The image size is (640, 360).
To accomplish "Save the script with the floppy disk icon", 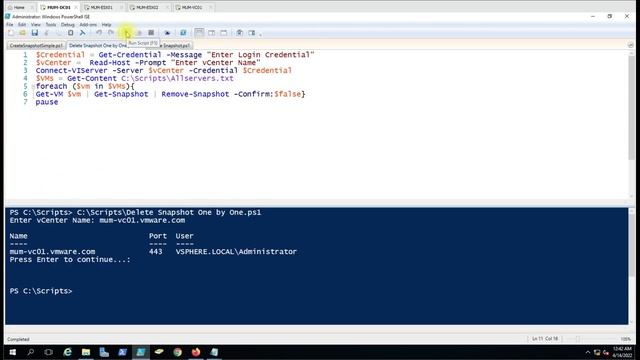I will point(35,33).
